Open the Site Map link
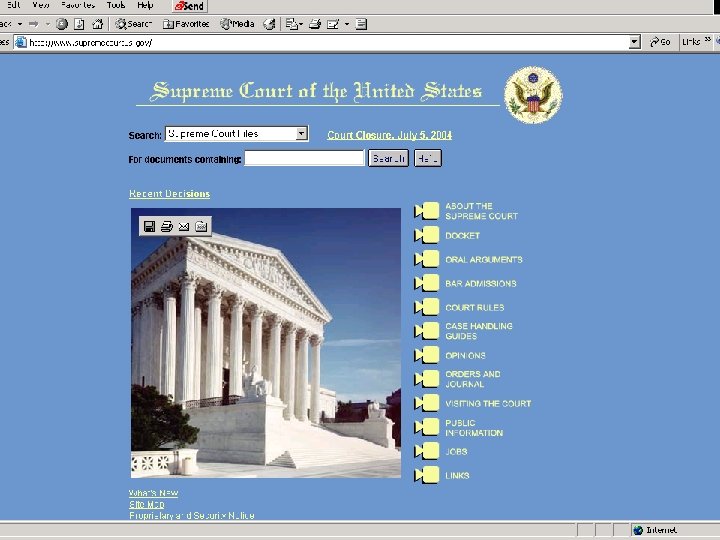 tap(147, 504)
